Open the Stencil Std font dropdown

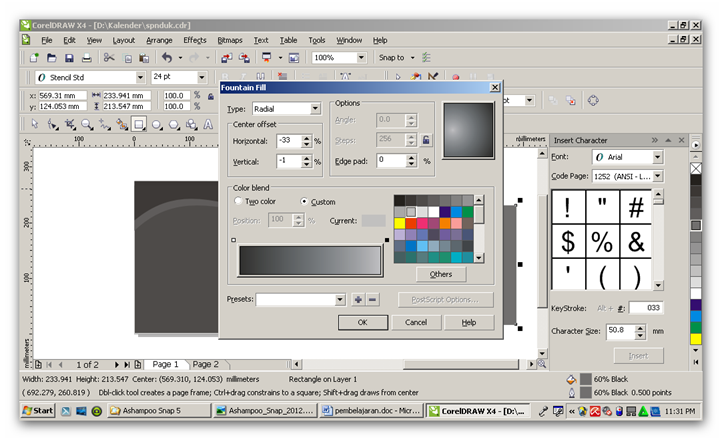140,77
